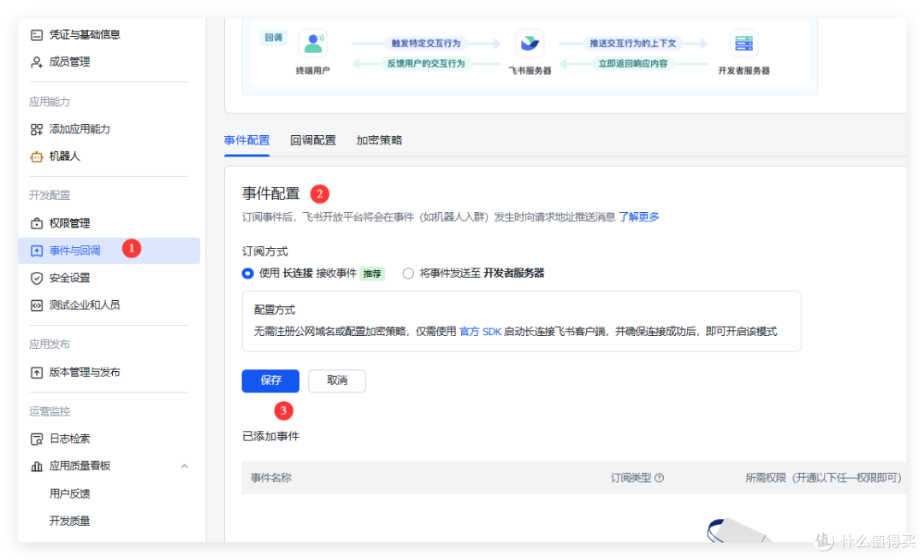Click the 添加应用能力 grid icon

[x=37, y=129]
